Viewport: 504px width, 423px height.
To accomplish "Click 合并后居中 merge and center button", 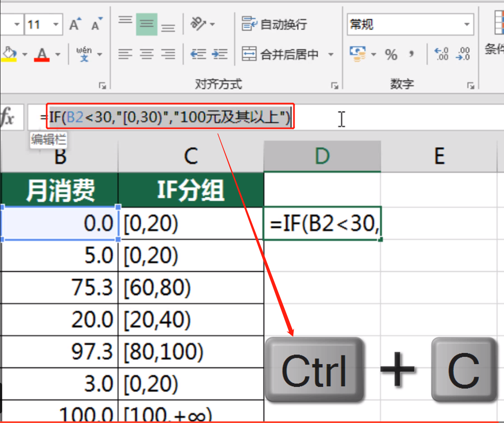I will coord(281,54).
